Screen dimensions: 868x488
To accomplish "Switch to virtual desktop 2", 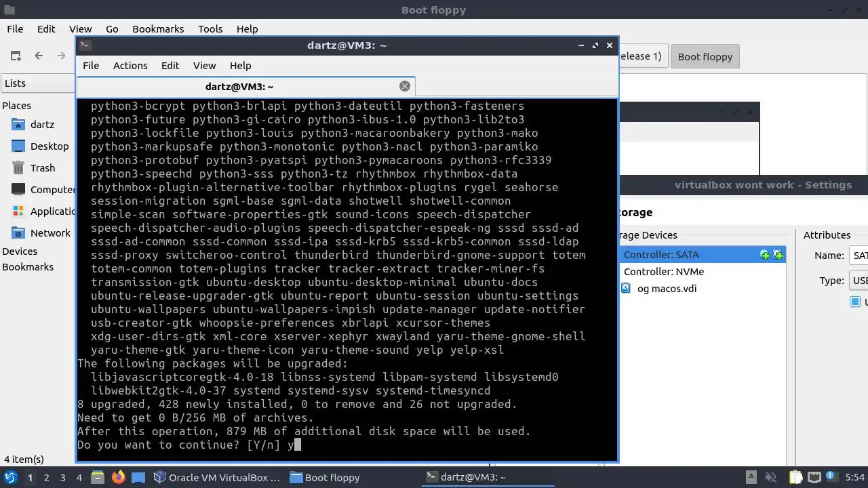I will pos(46,477).
